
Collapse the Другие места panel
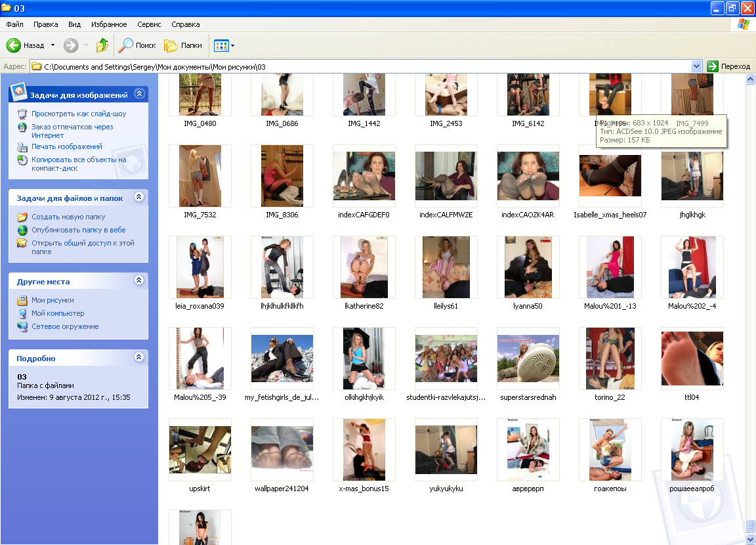139,280
